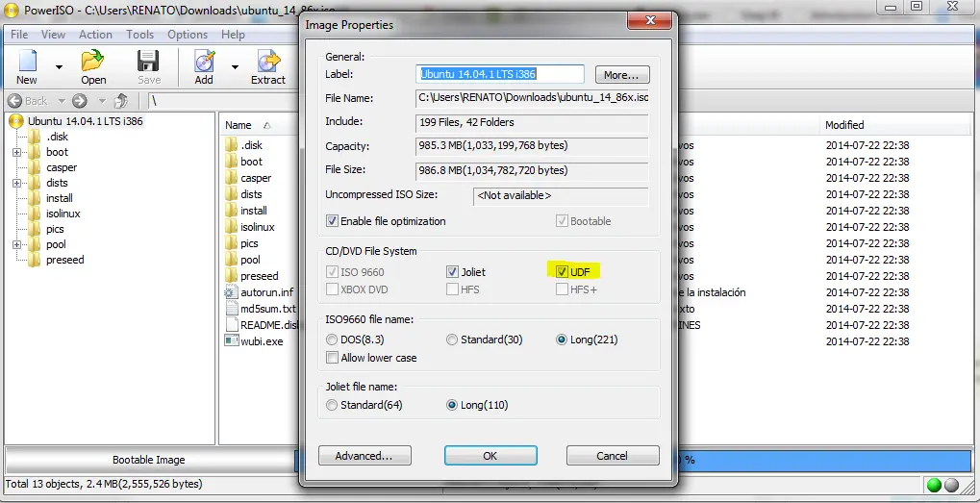The image size is (980, 503).
Task: Open the New button dropdown arrow
Action: pyautogui.click(x=59, y=66)
